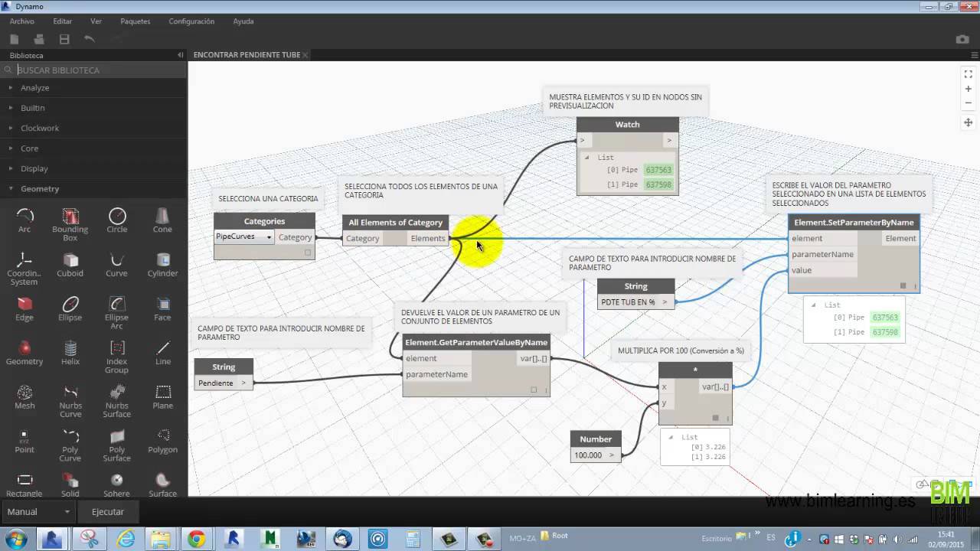The image size is (980, 551).
Task: Open the Archivo menu
Action: (x=22, y=21)
